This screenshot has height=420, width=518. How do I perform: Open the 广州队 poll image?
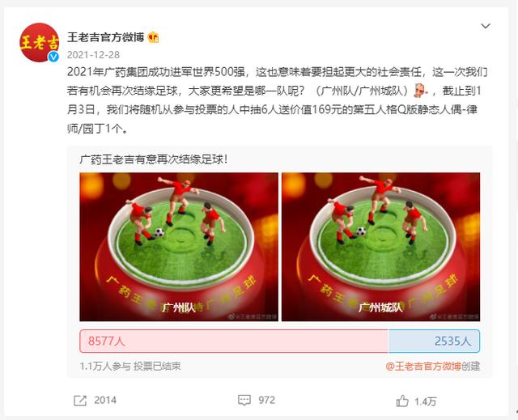(179, 247)
